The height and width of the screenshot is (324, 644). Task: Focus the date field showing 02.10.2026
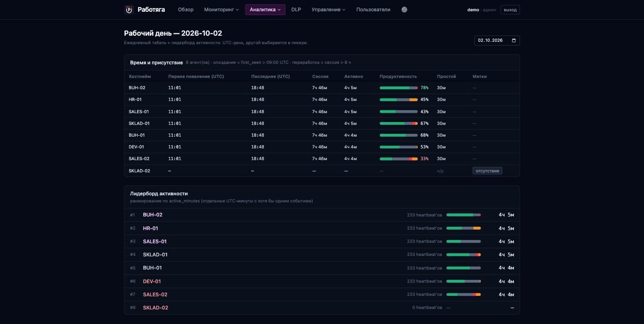tap(497, 40)
